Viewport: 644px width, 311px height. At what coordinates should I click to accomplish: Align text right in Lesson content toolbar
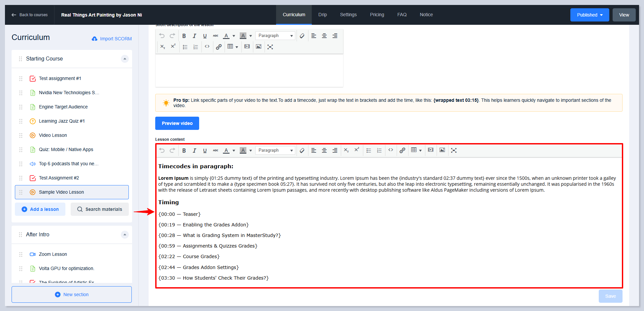pos(335,150)
